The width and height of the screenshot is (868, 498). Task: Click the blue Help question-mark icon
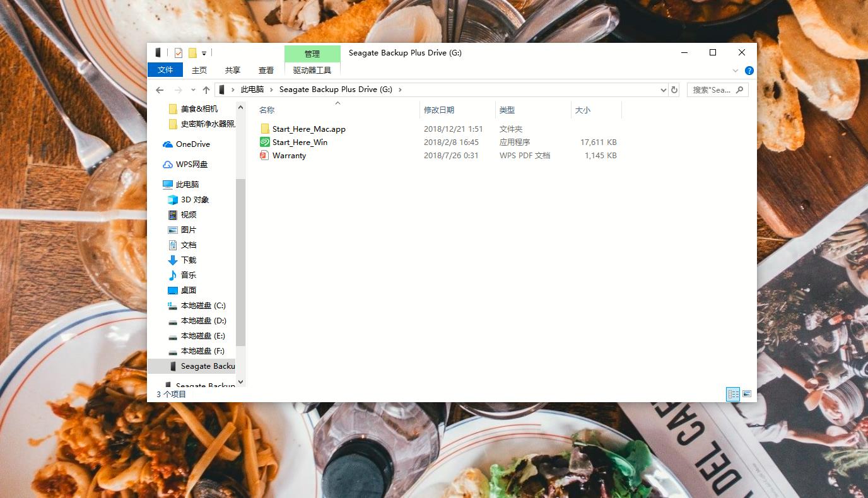pos(749,70)
